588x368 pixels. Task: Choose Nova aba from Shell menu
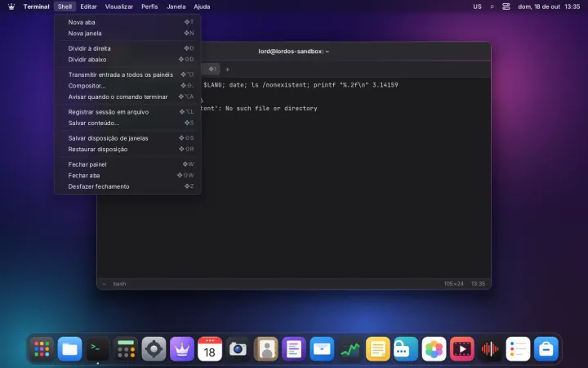(128, 22)
